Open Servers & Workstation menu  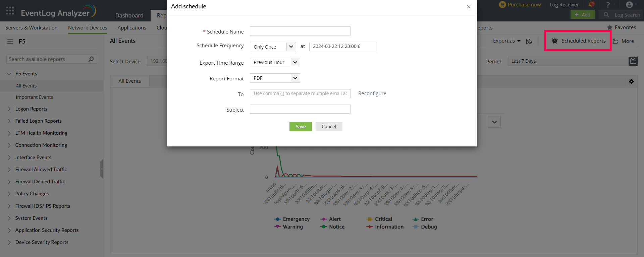pyautogui.click(x=32, y=28)
